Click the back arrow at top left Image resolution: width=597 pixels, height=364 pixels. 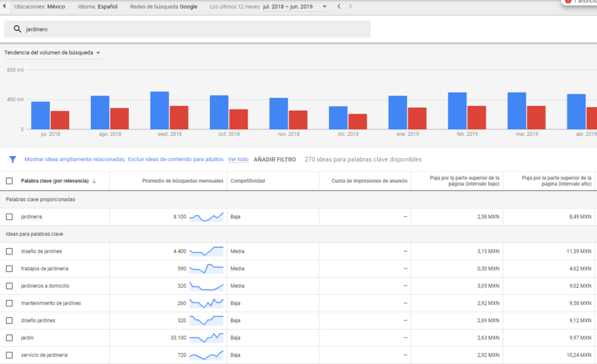(x=4, y=6)
